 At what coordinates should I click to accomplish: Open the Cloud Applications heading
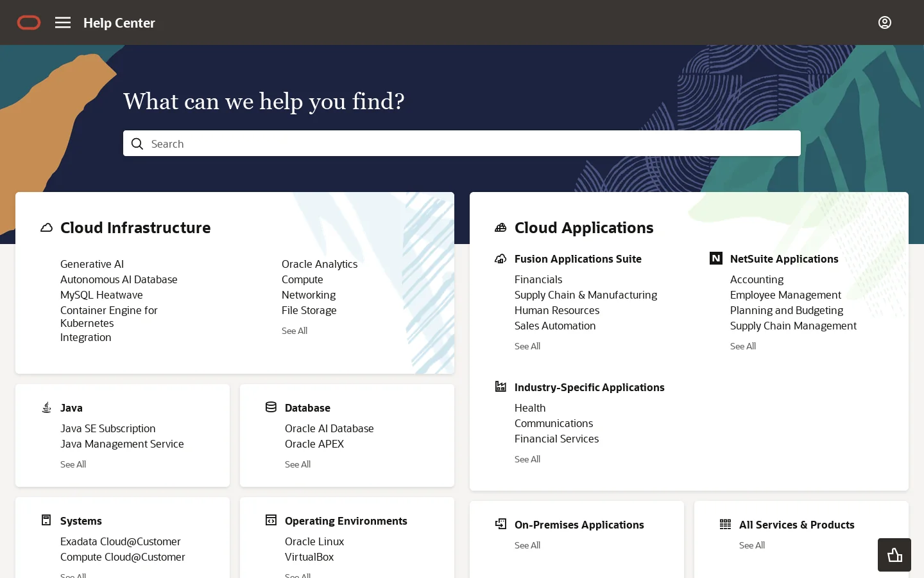tap(584, 228)
